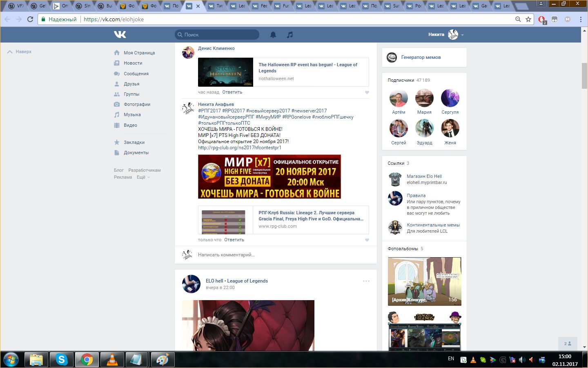Like Никита Анафьев's comment with heart

coord(367,240)
